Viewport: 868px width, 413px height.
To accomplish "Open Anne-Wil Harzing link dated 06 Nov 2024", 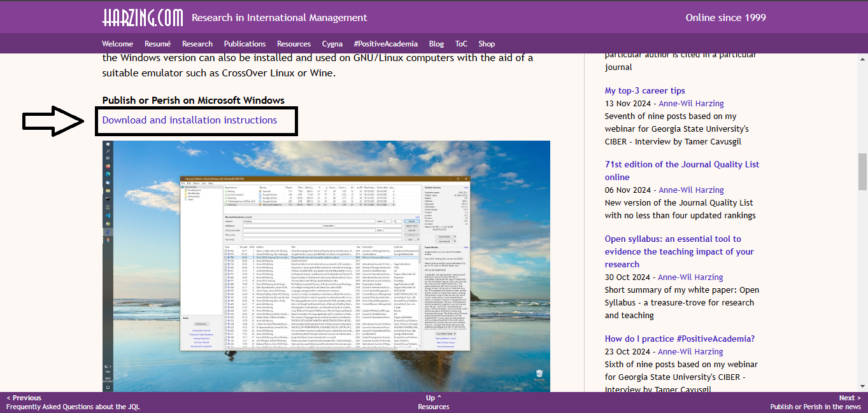I will coord(691,190).
